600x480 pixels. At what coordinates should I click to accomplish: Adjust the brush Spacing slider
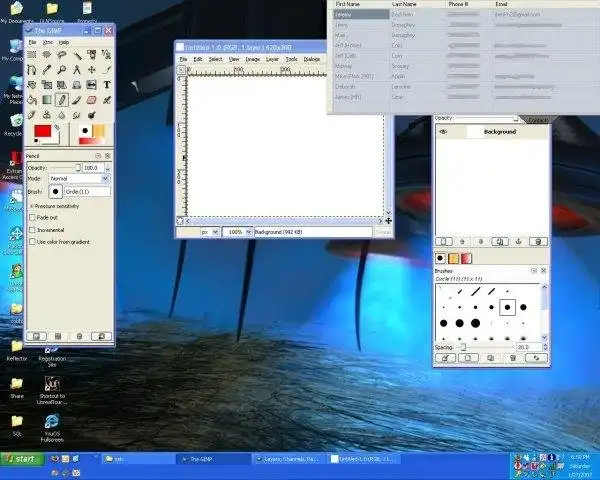[x=484, y=347]
